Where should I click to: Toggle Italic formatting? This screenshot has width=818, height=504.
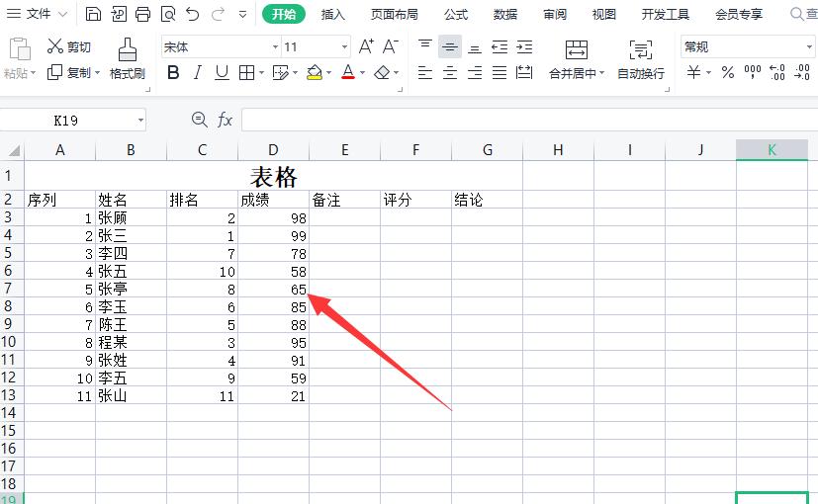197,73
